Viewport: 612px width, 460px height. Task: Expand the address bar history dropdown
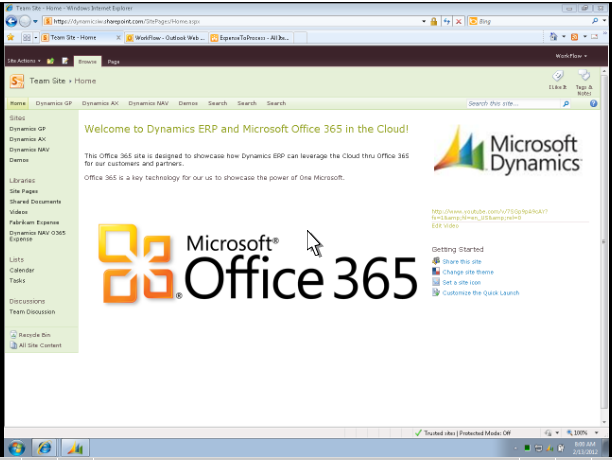point(424,21)
